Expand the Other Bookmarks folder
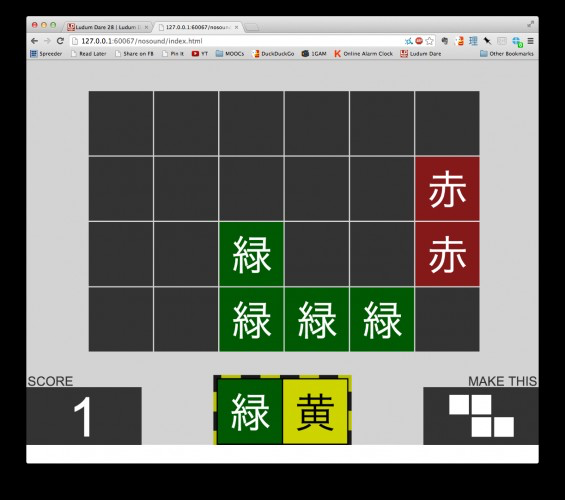565x500 pixels. [507, 54]
